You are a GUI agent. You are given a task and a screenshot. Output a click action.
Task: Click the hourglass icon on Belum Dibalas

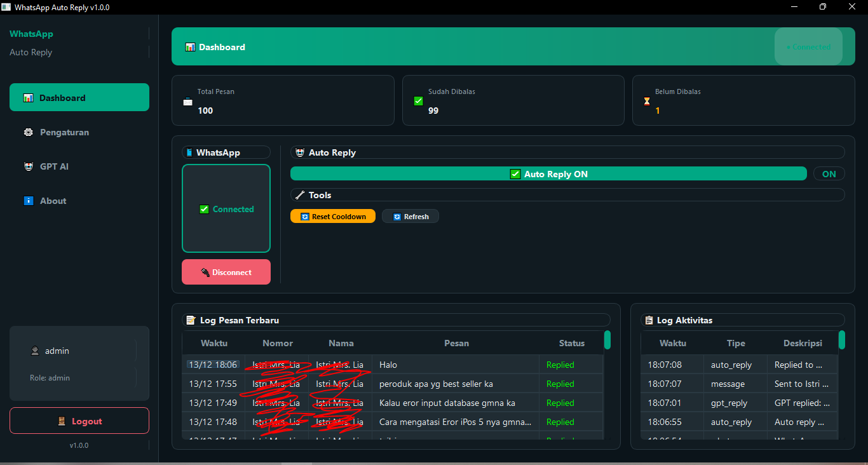[647, 101]
